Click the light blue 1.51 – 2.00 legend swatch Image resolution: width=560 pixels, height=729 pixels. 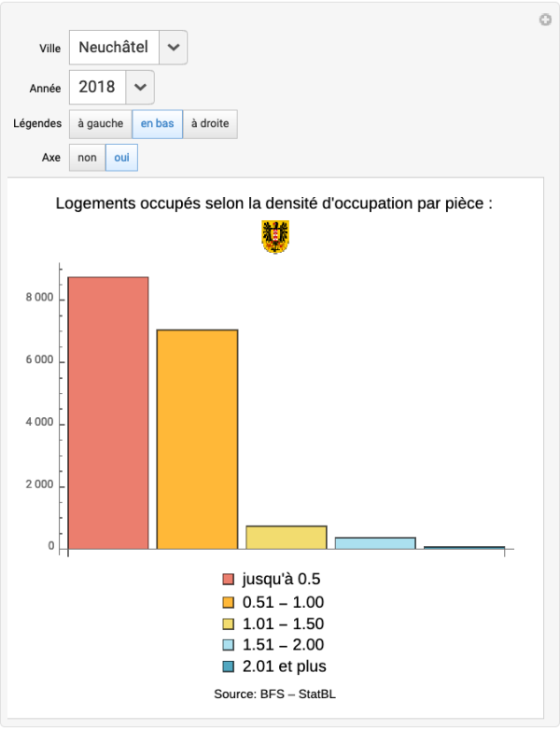coord(228,645)
